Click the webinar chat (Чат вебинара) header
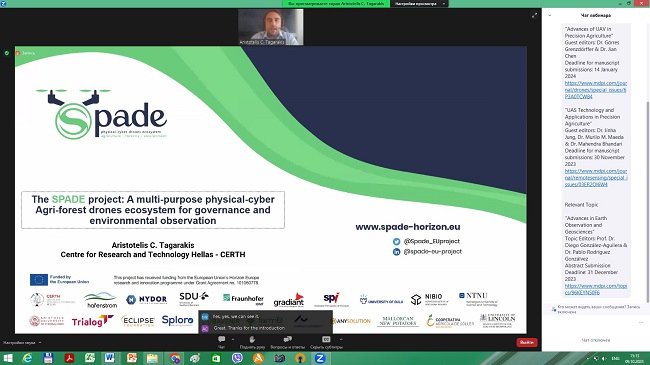This screenshot has height=365, width=650. tap(596, 15)
